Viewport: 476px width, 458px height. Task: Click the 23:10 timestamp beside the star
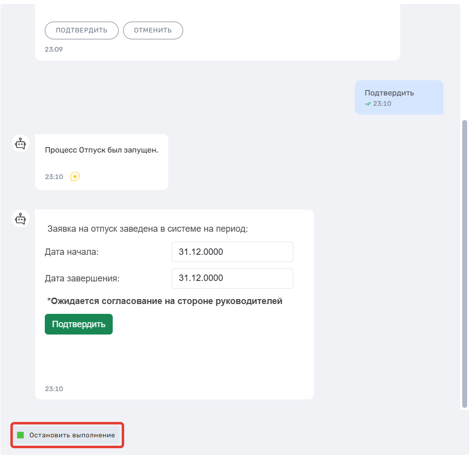[54, 177]
